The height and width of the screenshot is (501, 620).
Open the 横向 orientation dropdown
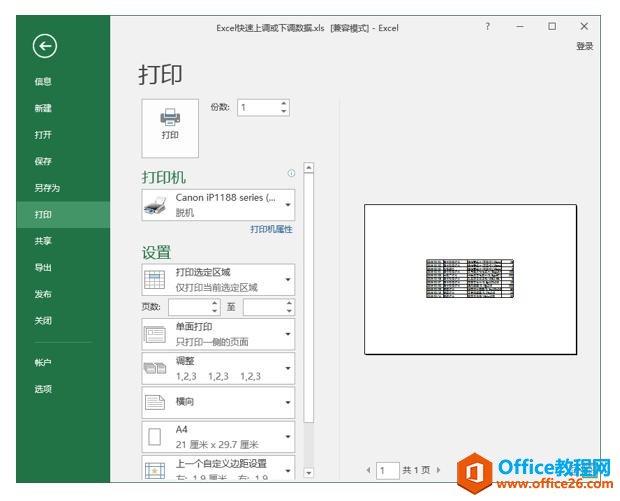[x=218, y=402]
